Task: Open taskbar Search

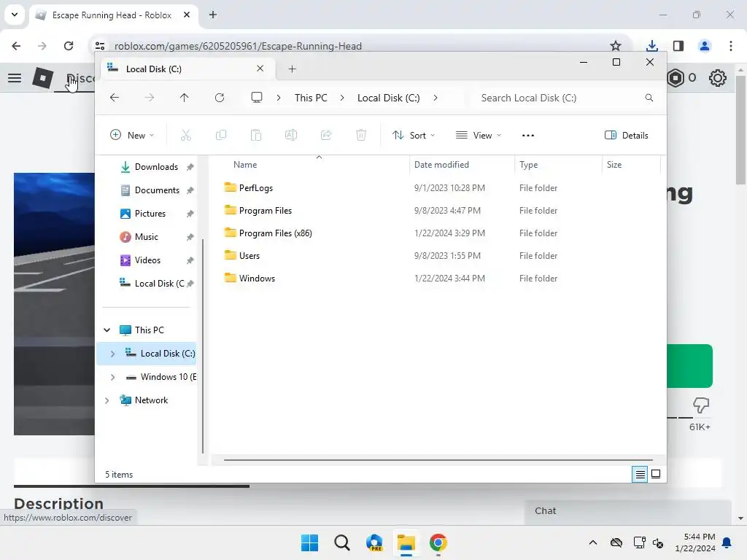Action: 341,542
